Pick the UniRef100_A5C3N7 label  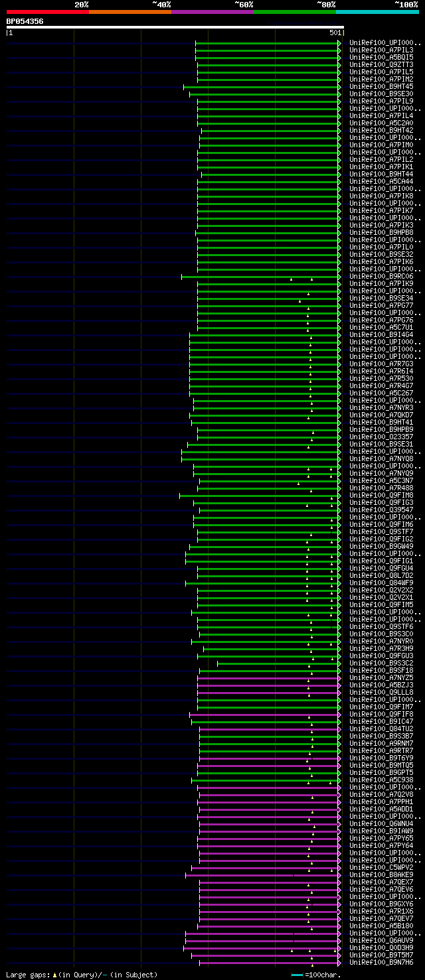(x=381, y=480)
